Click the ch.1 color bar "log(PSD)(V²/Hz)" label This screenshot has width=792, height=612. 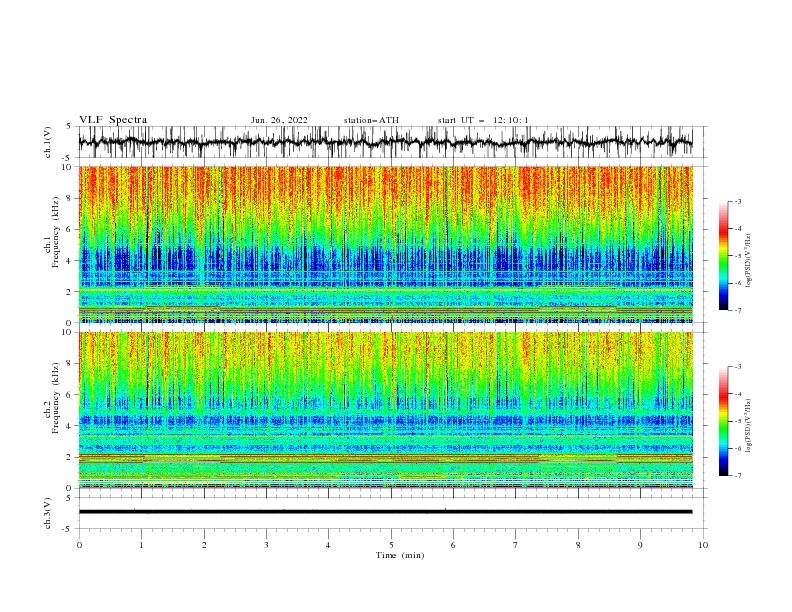pyautogui.click(x=748, y=261)
